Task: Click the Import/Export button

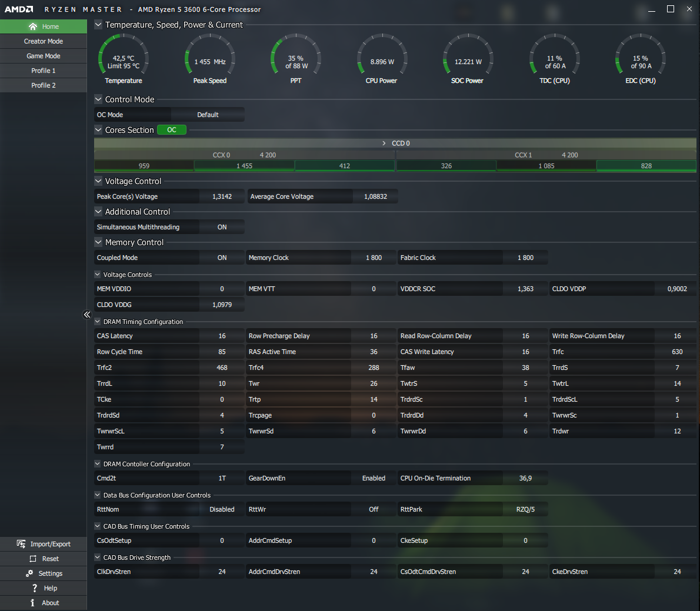Action: (44, 543)
